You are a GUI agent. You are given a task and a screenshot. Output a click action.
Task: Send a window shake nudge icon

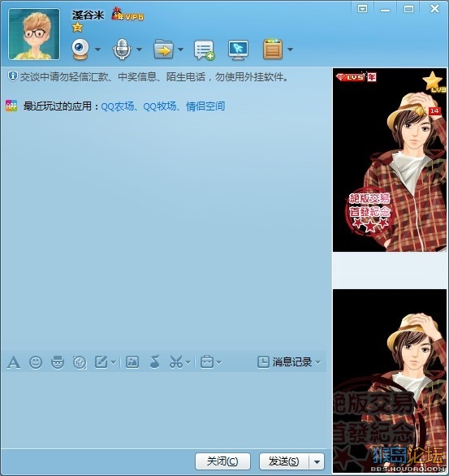[x=80, y=362]
